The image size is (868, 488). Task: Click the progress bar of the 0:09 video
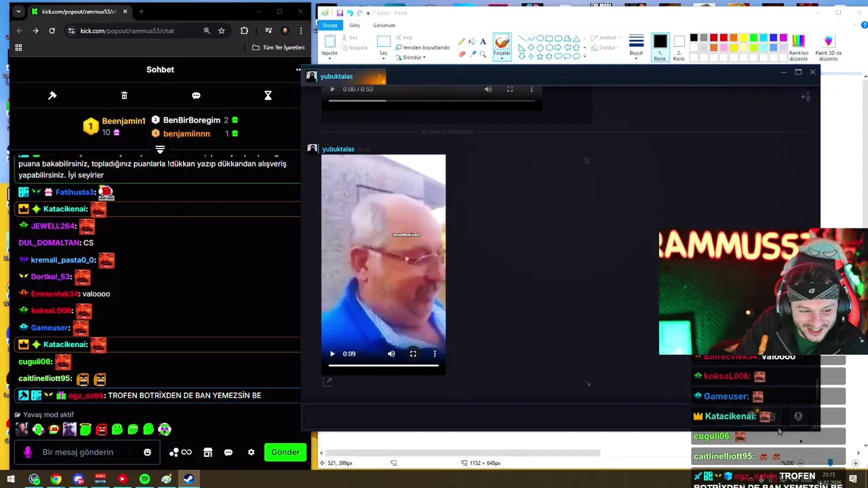383,366
